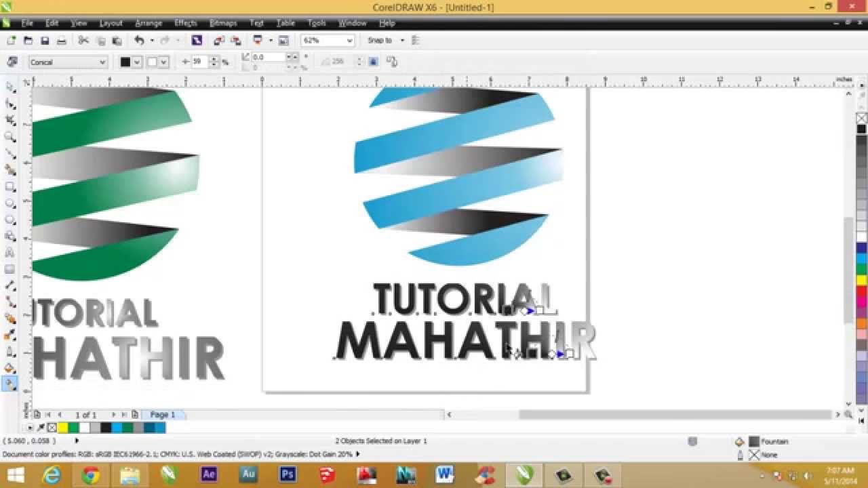Viewport: 868px width, 488px height.
Task: Go to the previous page arrow
Action: point(60,414)
